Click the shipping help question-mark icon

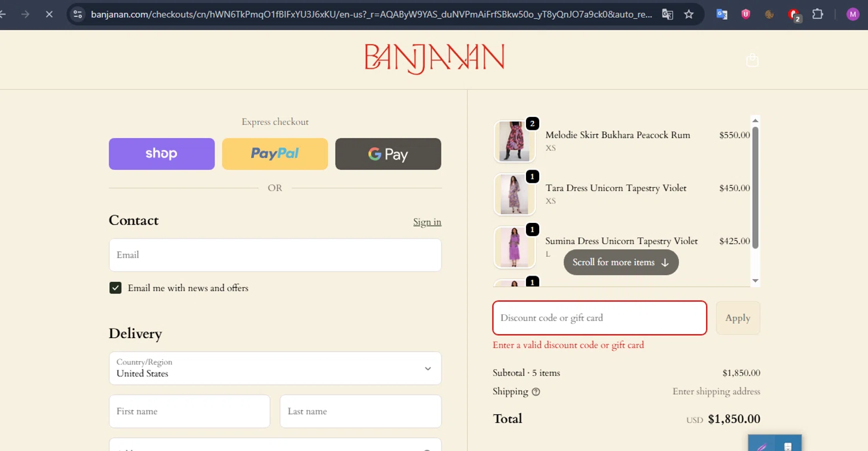pyautogui.click(x=536, y=392)
